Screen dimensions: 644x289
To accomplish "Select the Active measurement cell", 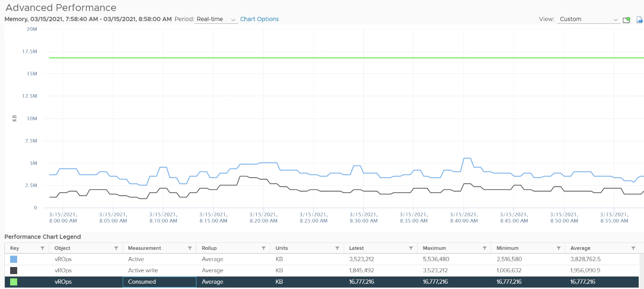I will coord(159,259).
